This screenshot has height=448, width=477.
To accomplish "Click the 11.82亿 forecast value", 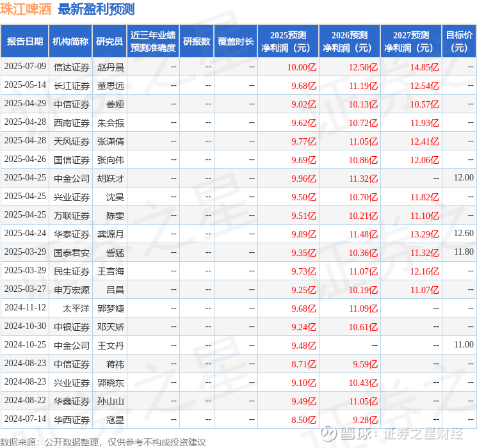I will coord(424,197).
